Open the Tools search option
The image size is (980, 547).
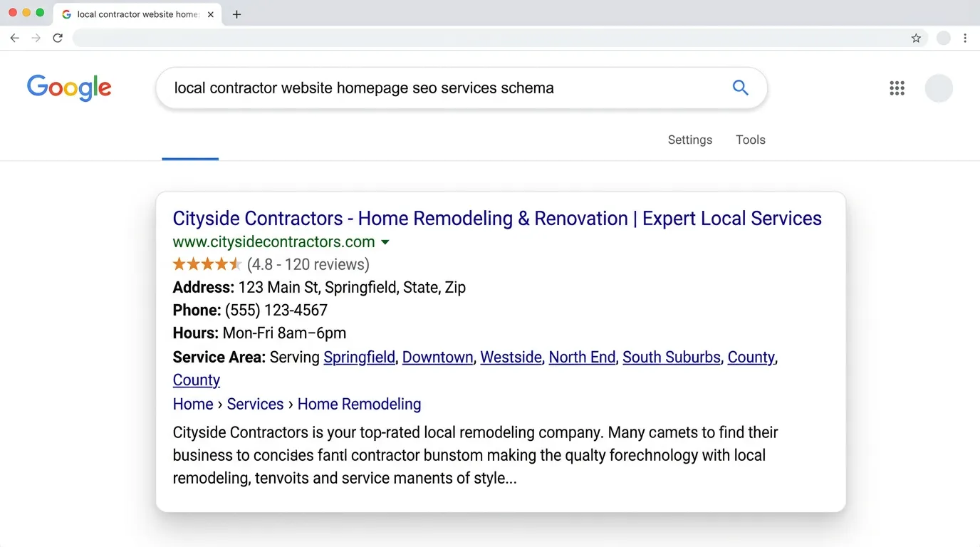(x=751, y=140)
